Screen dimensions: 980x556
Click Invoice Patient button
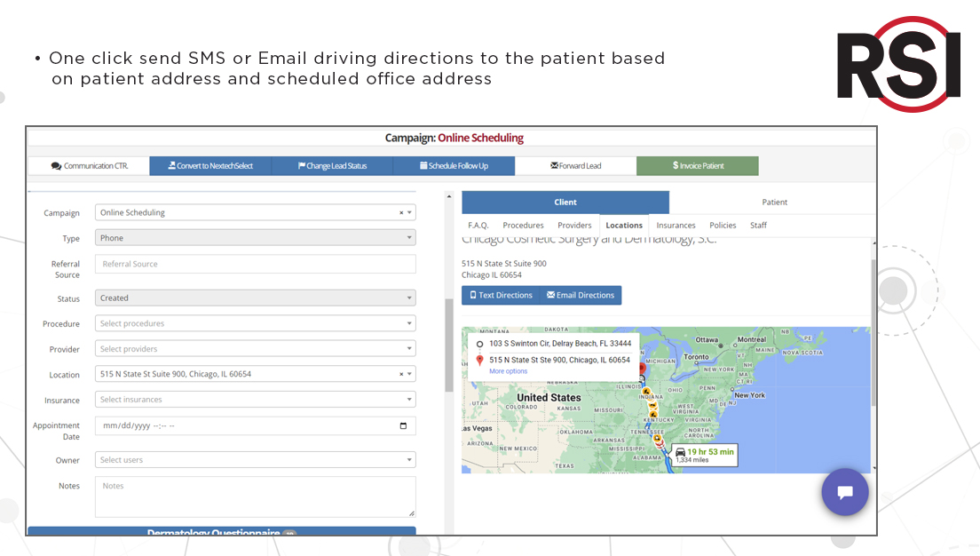pyautogui.click(x=698, y=166)
